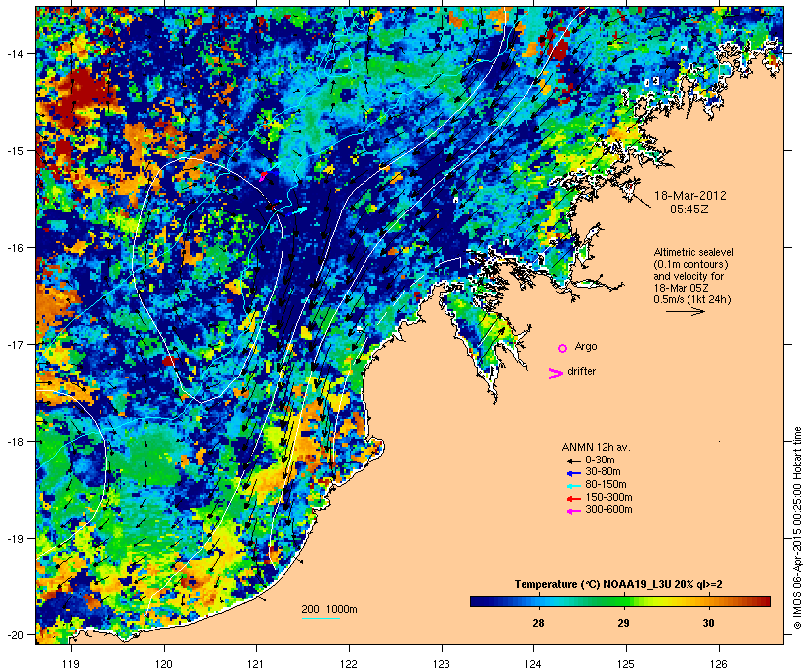Click the colorbar value 29

[x=623, y=623]
